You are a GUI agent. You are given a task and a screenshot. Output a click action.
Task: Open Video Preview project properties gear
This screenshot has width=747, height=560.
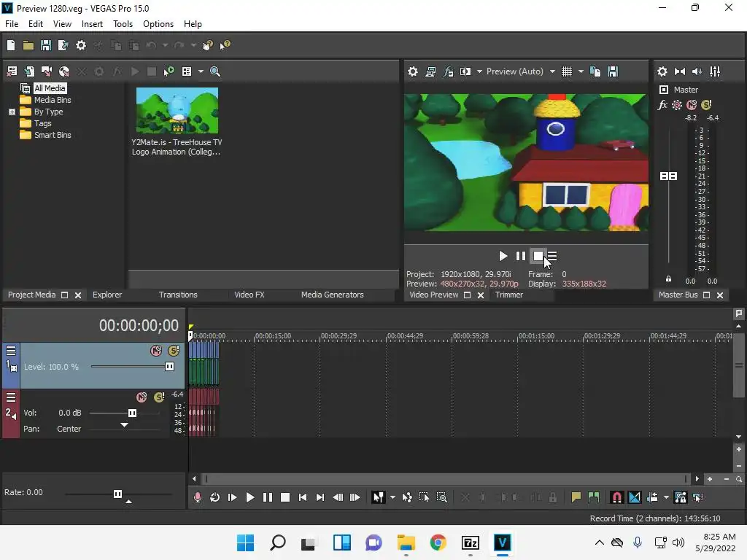tap(413, 71)
